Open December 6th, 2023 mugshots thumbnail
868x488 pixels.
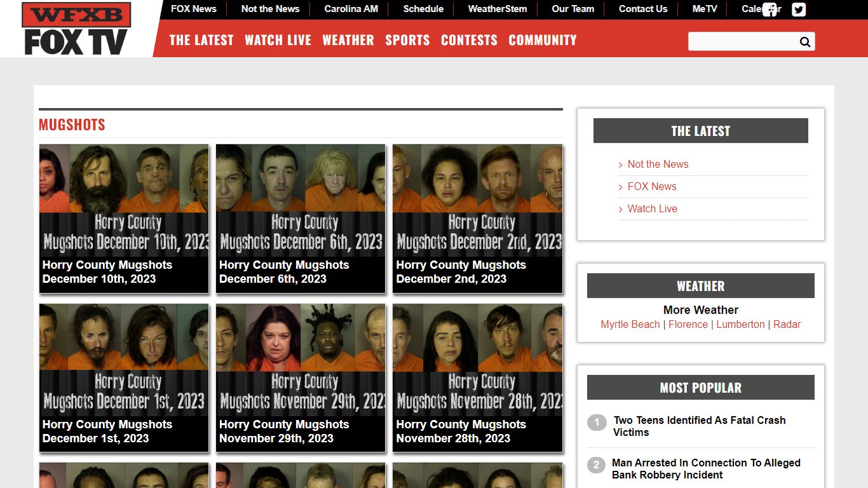coord(301,200)
